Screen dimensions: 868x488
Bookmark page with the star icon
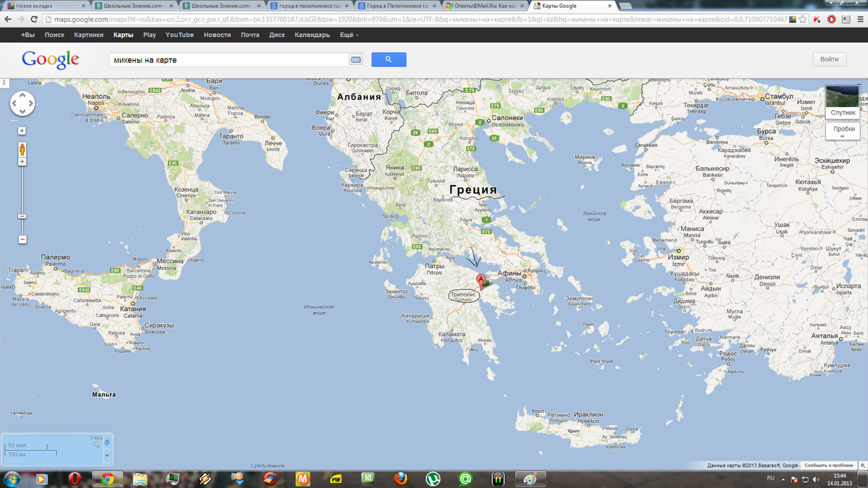tap(802, 19)
